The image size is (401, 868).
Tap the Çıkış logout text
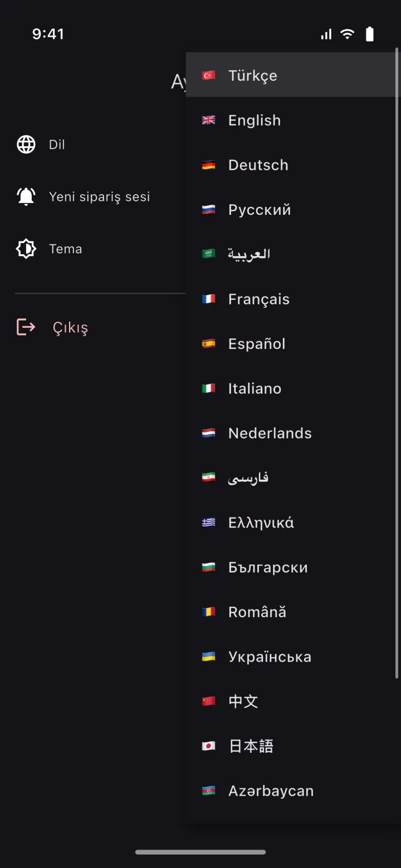[x=70, y=328]
